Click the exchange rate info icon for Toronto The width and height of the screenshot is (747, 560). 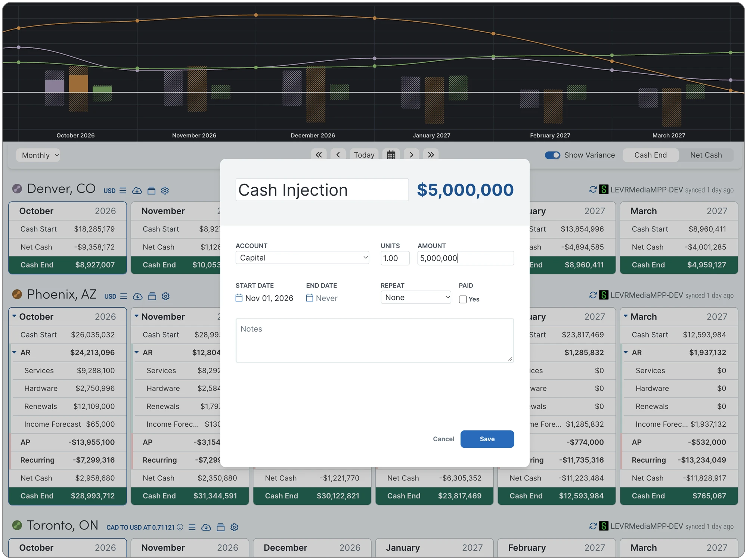point(180,527)
